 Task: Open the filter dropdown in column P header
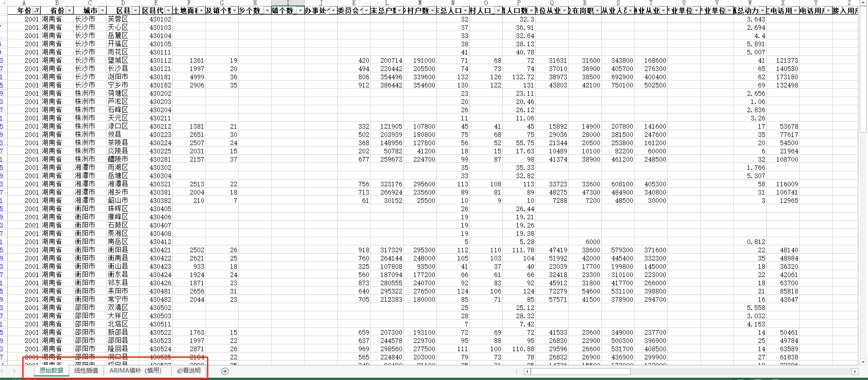point(531,11)
